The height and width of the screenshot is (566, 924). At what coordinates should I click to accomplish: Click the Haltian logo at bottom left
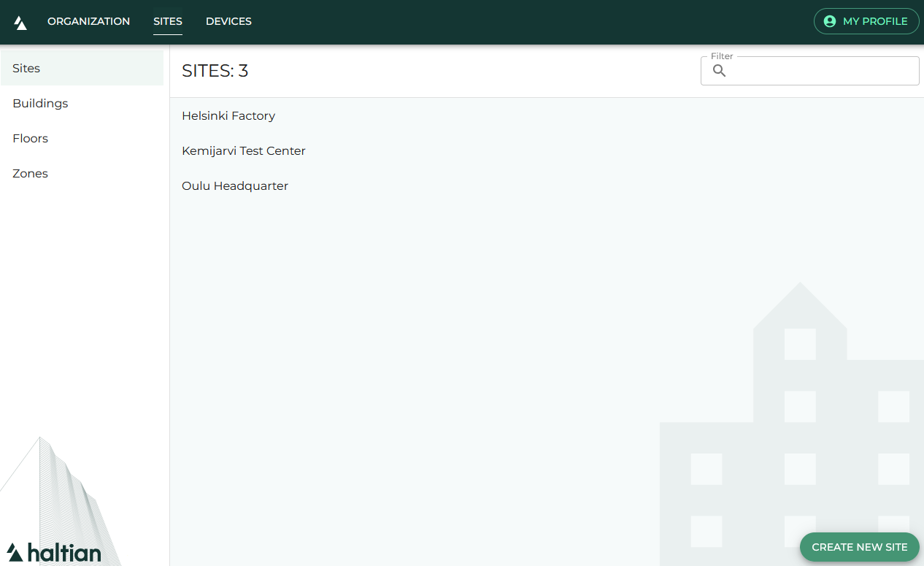click(54, 552)
